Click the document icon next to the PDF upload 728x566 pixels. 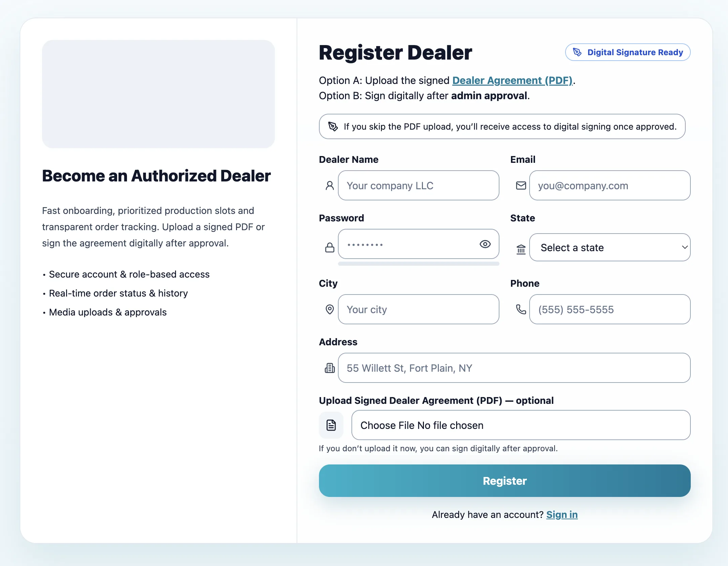pyautogui.click(x=331, y=425)
